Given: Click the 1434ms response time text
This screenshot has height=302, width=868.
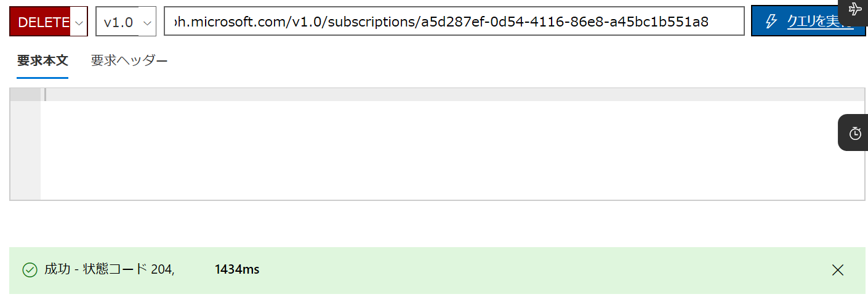Looking at the screenshot, I should 237,269.
